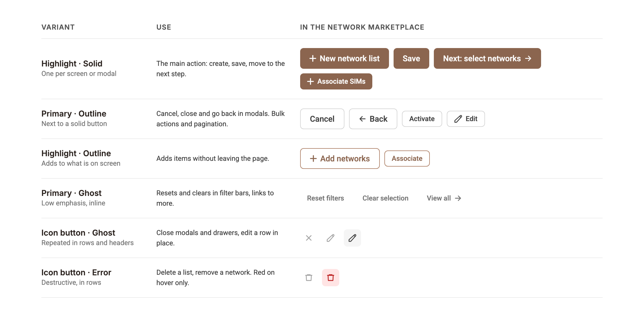Click the Add networks outline button
Screen dimensions: 644x332
[340, 159]
